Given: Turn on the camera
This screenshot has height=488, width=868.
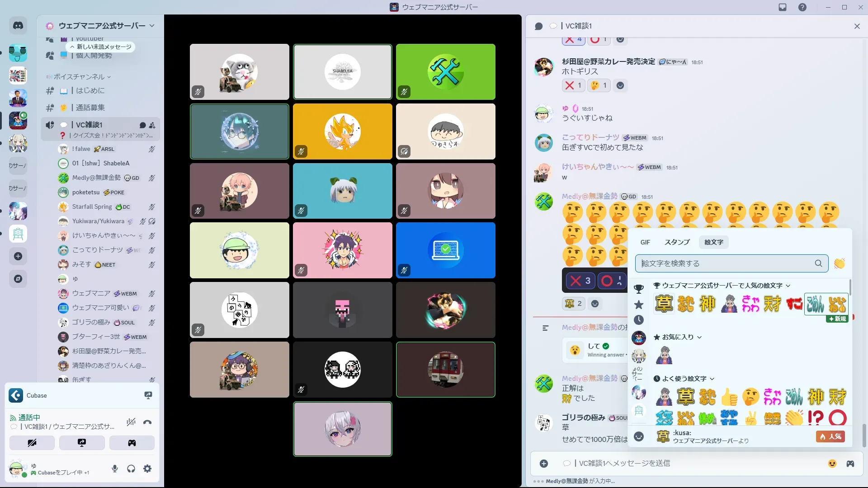Looking at the screenshot, I should pos(32,443).
